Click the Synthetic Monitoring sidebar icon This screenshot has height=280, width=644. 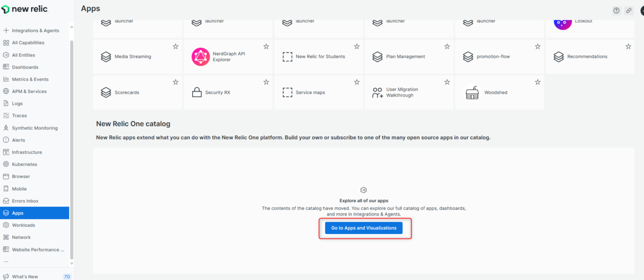6,128
